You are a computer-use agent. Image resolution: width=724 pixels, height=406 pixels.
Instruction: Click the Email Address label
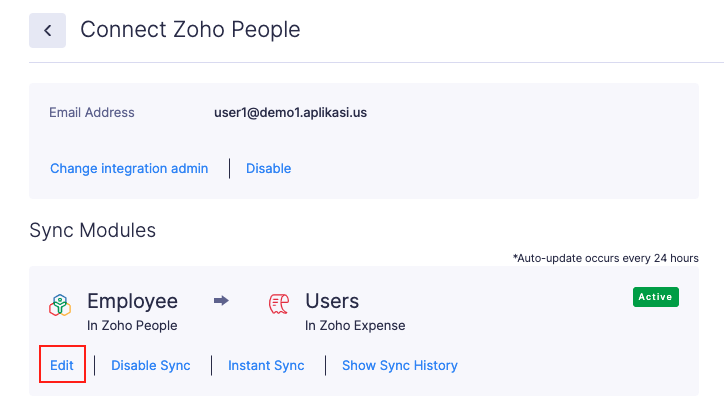(x=92, y=113)
